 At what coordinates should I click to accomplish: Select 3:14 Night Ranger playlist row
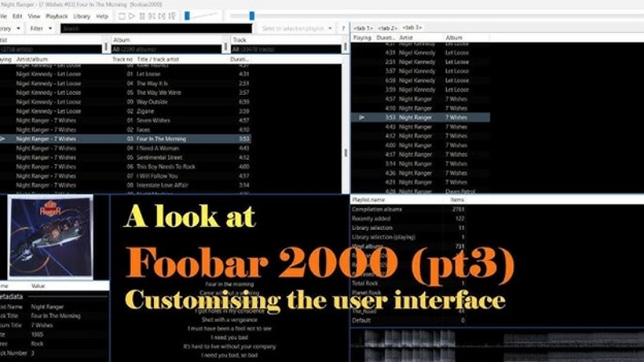point(420,164)
